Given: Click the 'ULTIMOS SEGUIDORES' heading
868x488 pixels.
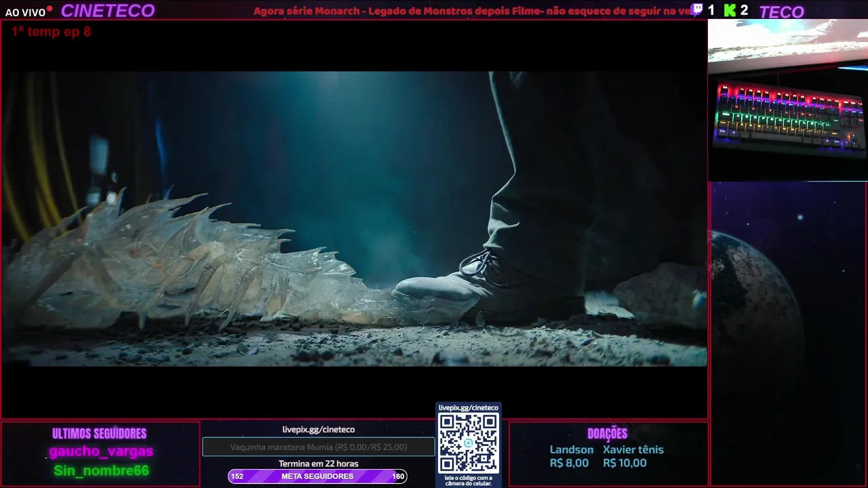Looking at the screenshot, I should (x=100, y=434).
